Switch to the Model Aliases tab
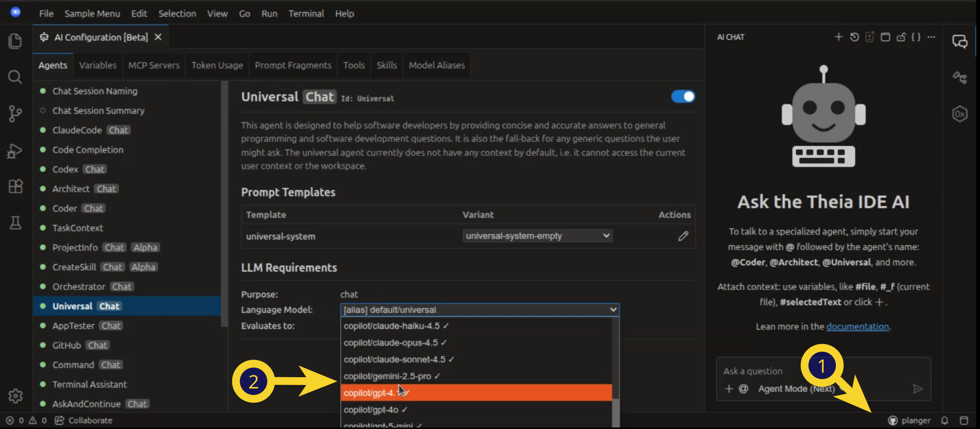The image size is (980, 429). click(x=436, y=65)
